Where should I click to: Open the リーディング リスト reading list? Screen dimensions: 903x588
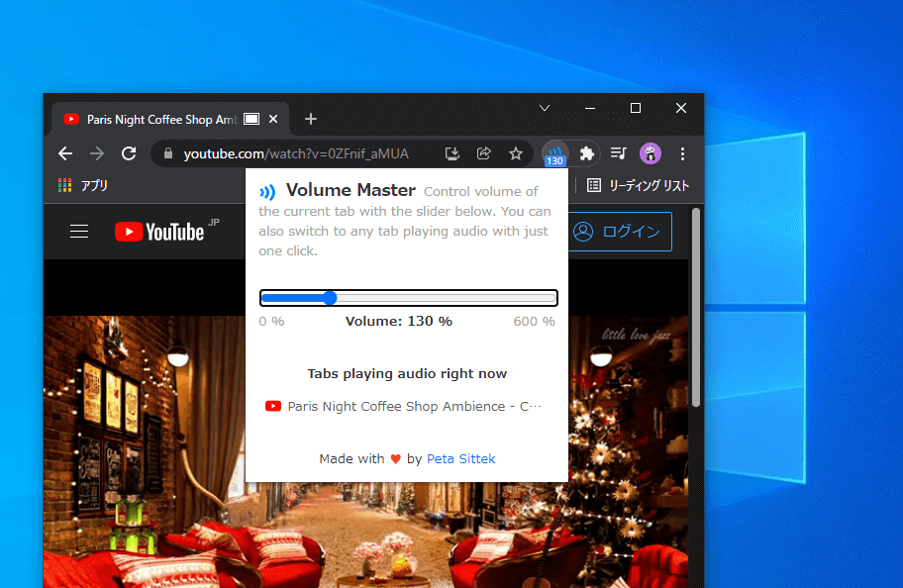point(638,185)
